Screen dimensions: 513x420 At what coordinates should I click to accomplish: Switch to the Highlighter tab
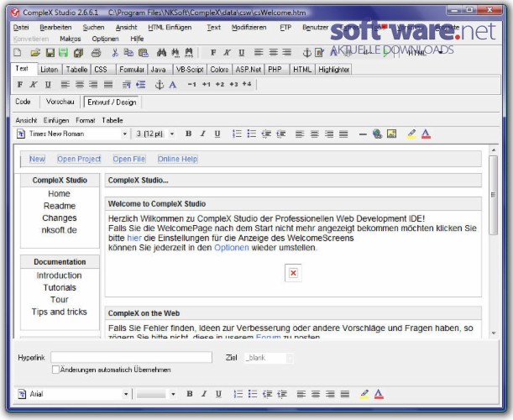point(333,70)
